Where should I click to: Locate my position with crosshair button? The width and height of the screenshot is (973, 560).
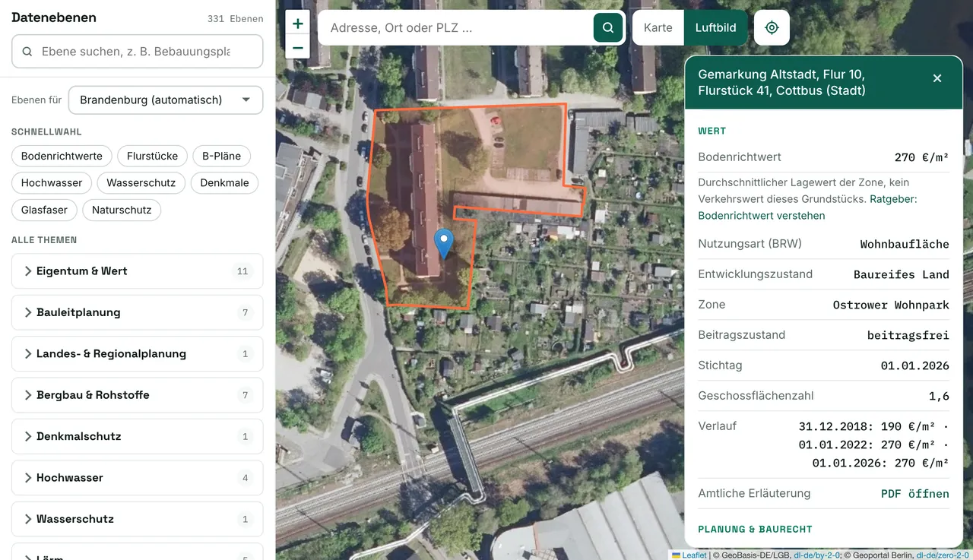point(772,27)
